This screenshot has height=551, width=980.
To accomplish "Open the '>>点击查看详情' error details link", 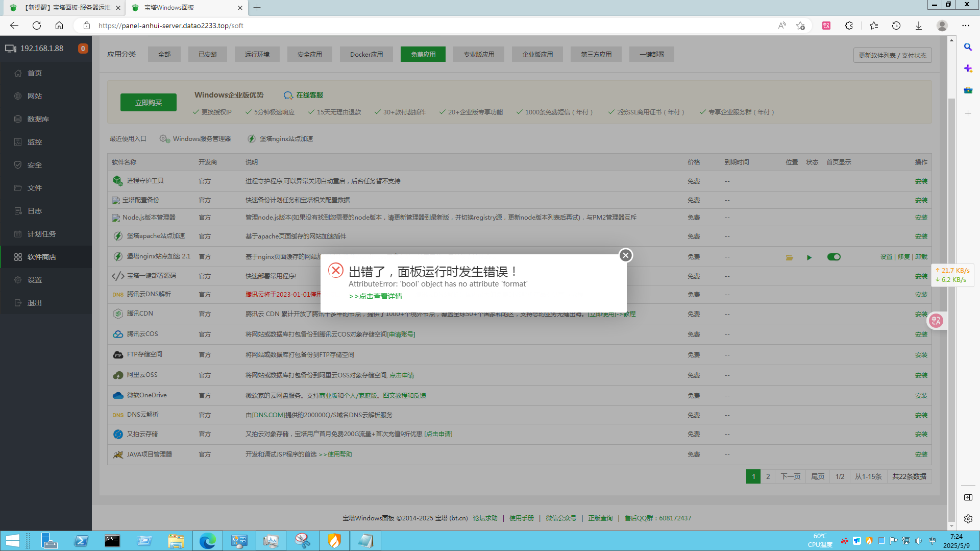I will pos(376,296).
